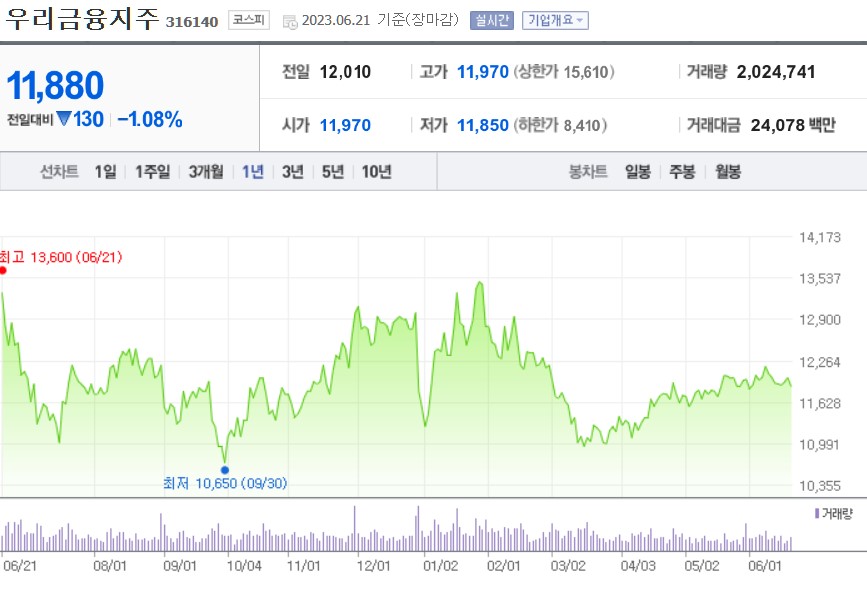
Task: Click the stock code 316140
Action: (192, 22)
